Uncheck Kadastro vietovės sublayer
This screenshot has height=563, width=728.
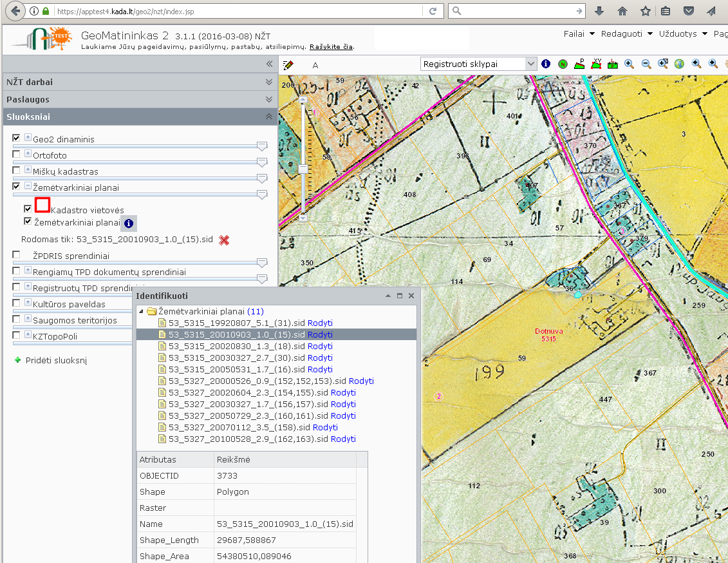[x=28, y=209]
